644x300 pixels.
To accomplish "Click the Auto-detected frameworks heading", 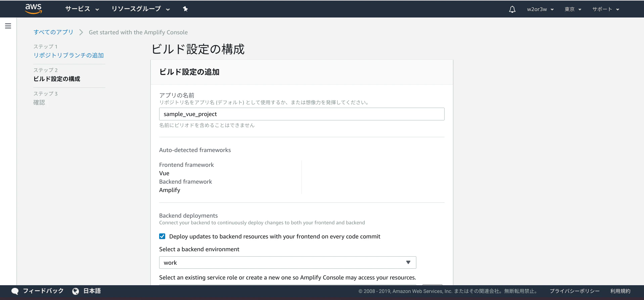I will [195, 150].
